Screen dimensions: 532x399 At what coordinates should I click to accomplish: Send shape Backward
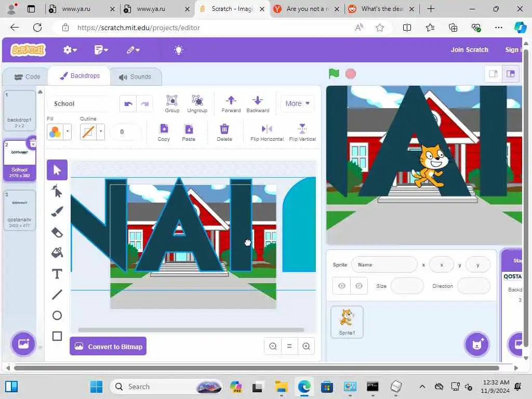pos(258,103)
